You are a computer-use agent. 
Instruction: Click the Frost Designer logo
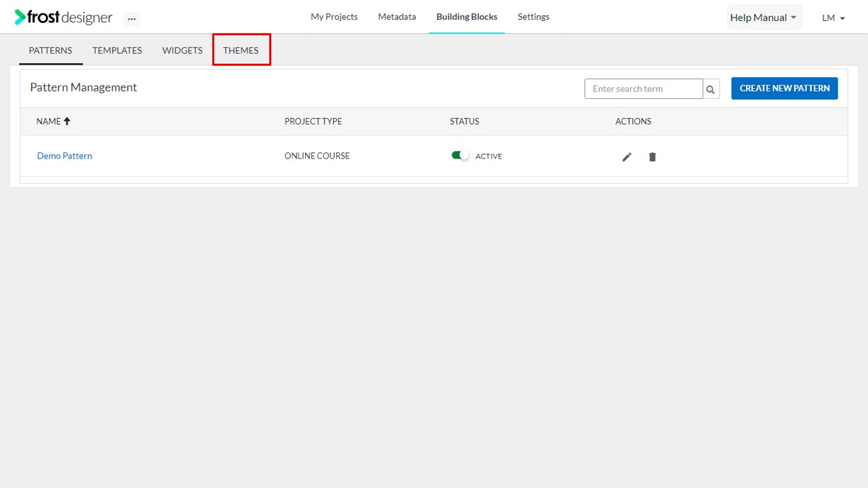click(64, 17)
